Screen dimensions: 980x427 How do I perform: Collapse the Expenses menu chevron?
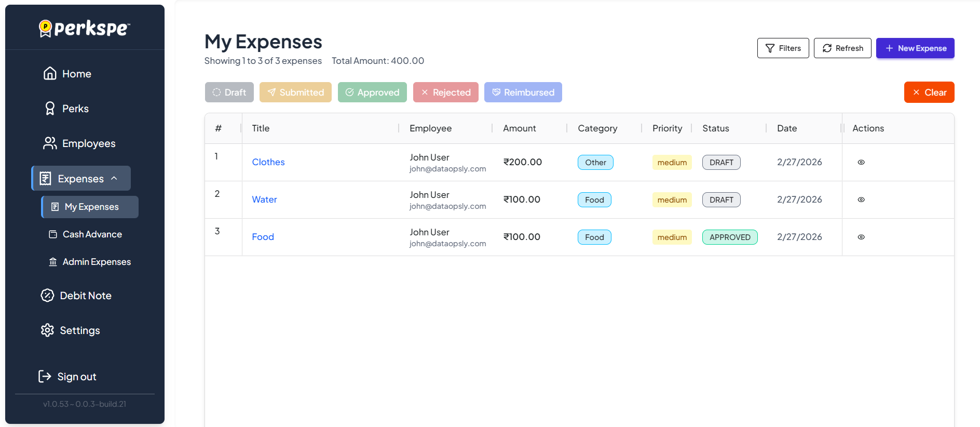tap(114, 178)
